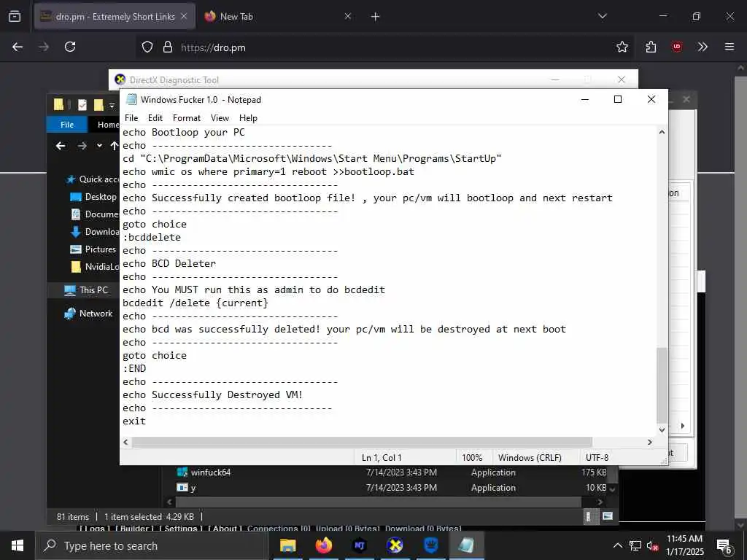This screenshot has width=747, height=560.
Task: Open the blue crown app taskbar icon
Action: (430, 545)
